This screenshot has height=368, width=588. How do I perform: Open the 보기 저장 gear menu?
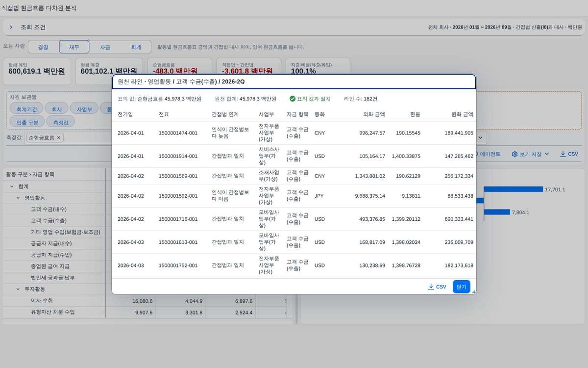(x=514, y=154)
